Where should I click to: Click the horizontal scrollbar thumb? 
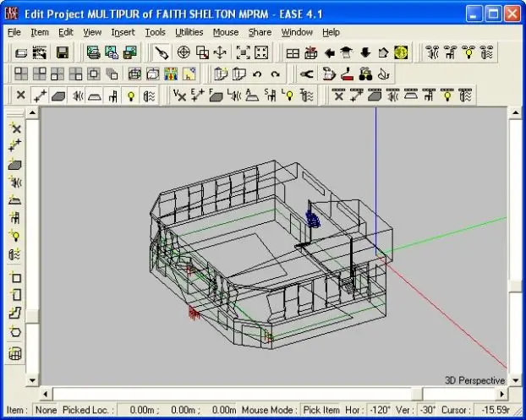pos(417,394)
